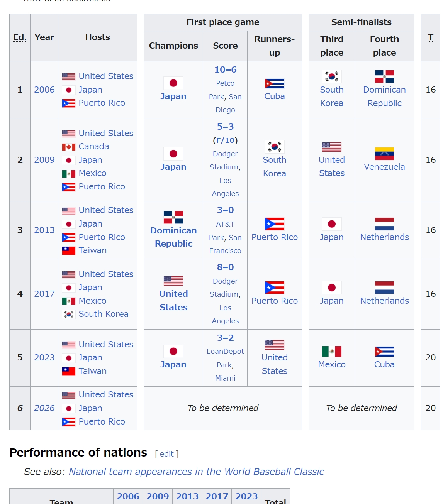Click Cuba flag in 2006 runners-up cell
443x504 pixels.
(x=275, y=83)
